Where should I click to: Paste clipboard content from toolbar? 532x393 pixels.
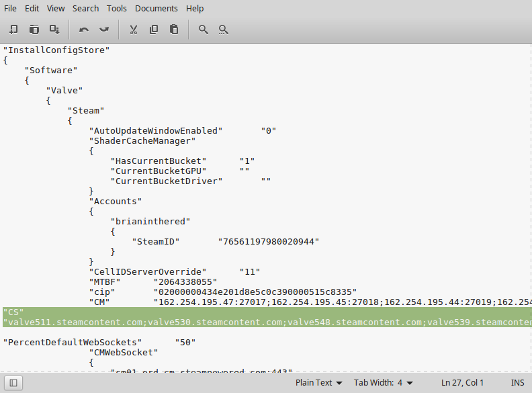pyautogui.click(x=174, y=30)
